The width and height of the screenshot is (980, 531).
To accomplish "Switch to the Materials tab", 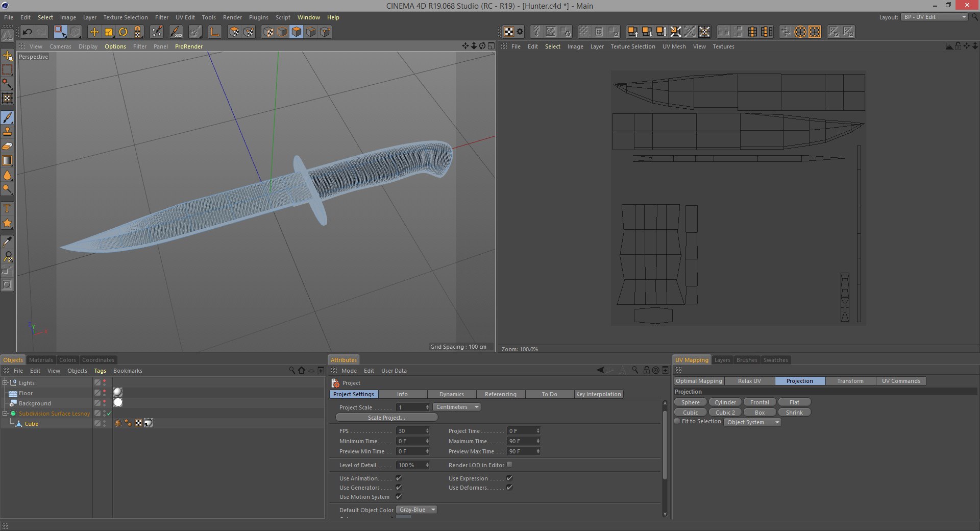I will click(x=41, y=360).
